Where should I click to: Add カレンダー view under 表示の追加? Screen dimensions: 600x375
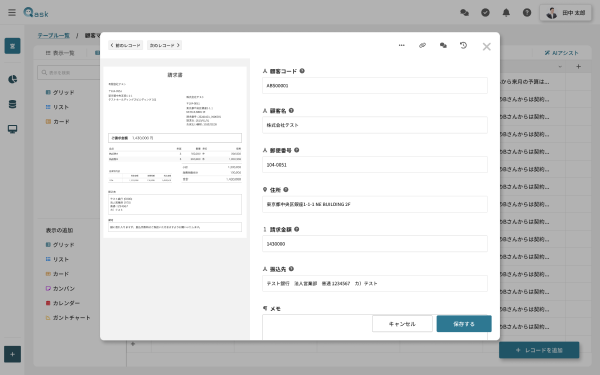63,303
